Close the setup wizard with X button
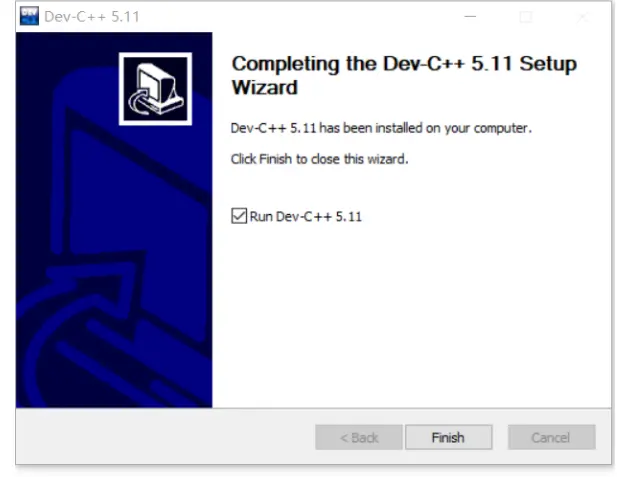Screen dimensions: 617x477 [x=583, y=17]
